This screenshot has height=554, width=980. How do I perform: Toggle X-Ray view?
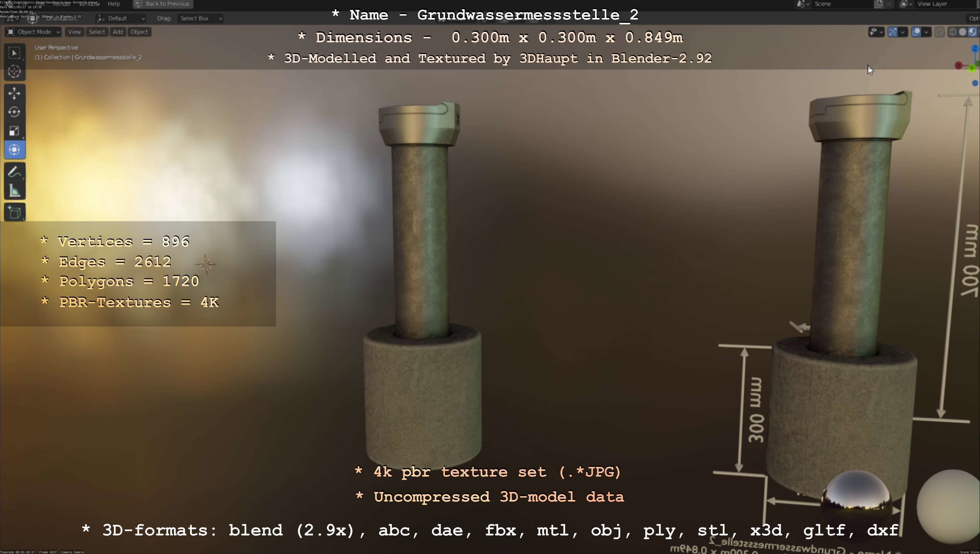coord(939,32)
